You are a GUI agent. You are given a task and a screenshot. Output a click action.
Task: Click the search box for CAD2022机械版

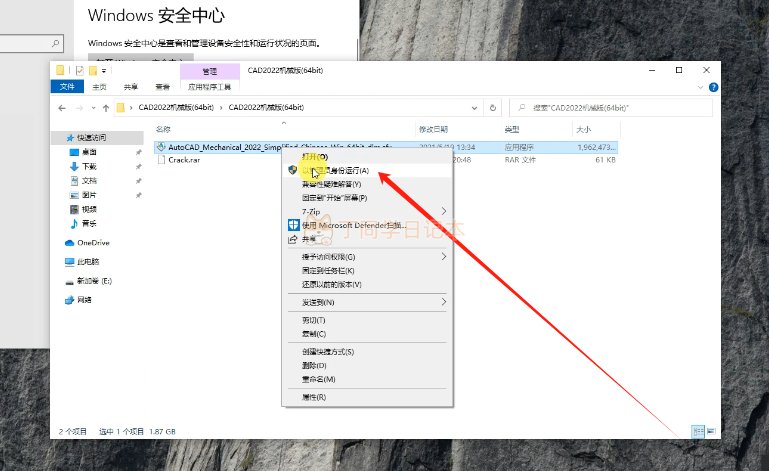pyautogui.click(x=611, y=108)
